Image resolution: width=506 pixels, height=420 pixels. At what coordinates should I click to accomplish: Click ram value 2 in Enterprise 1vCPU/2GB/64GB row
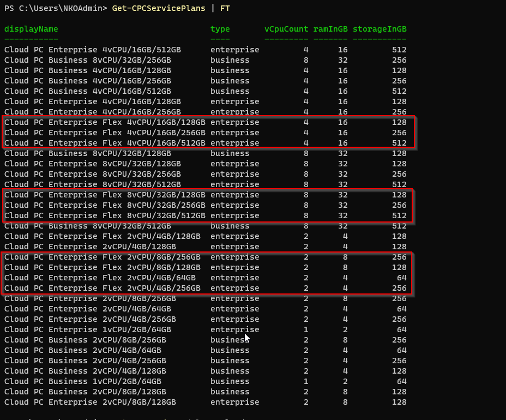(345, 329)
